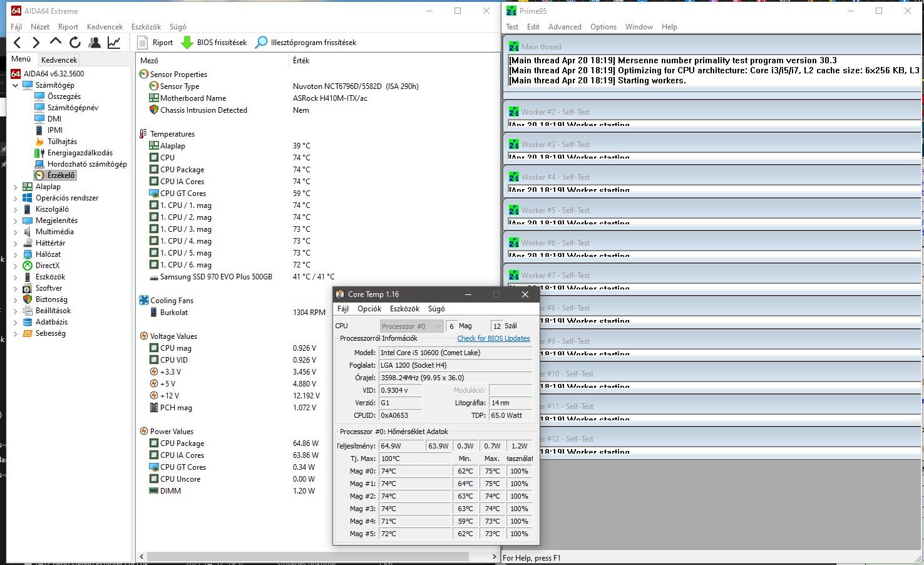The height and width of the screenshot is (565, 924).
Task: Click the Biztonság shield icon
Action: (x=27, y=299)
